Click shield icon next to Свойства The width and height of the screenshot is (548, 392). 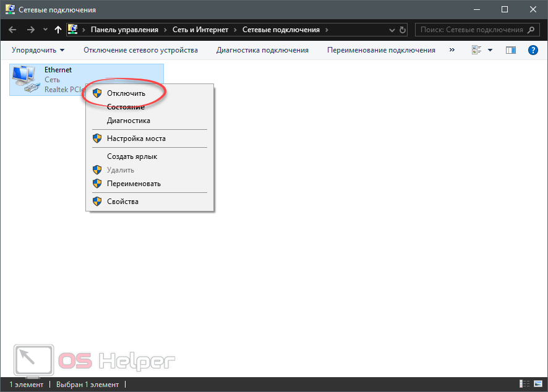tap(97, 201)
